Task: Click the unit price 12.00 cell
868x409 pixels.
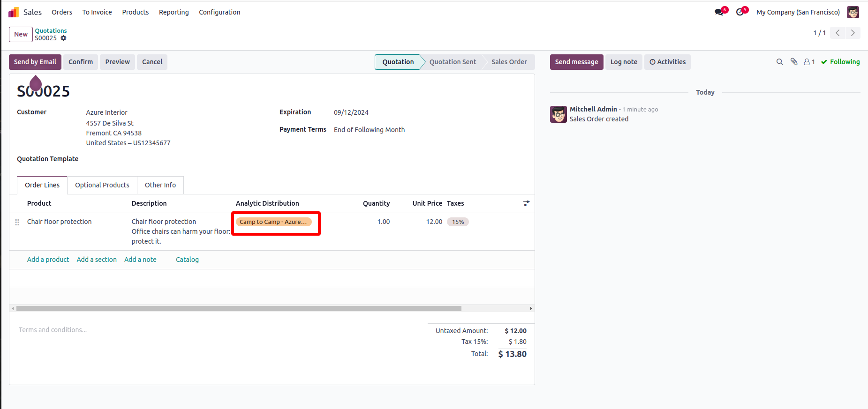Action: [x=434, y=222]
